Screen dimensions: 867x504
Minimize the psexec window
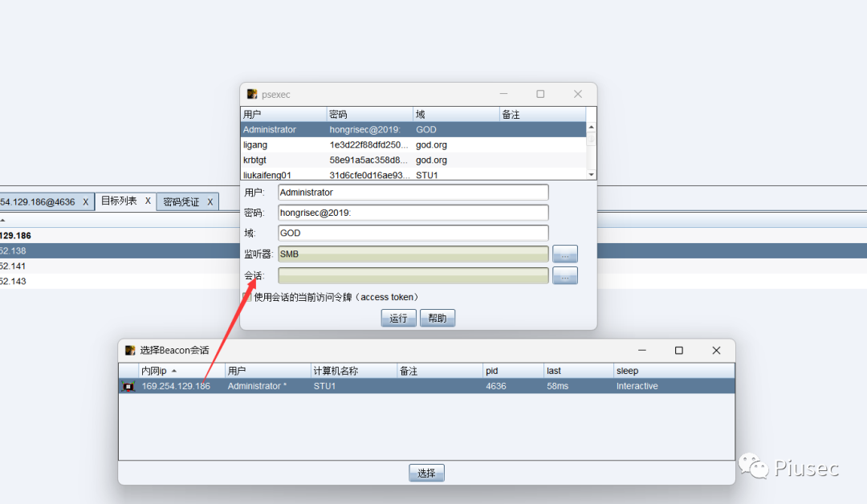503,94
